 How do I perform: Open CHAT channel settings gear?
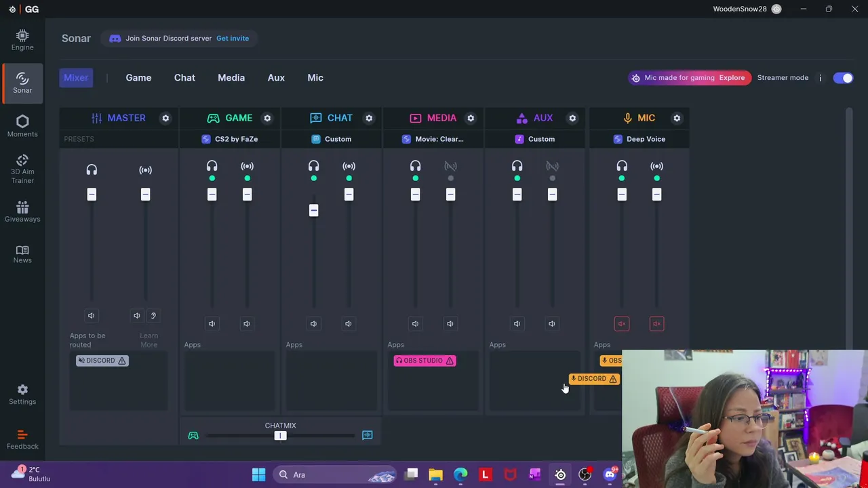(369, 118)
